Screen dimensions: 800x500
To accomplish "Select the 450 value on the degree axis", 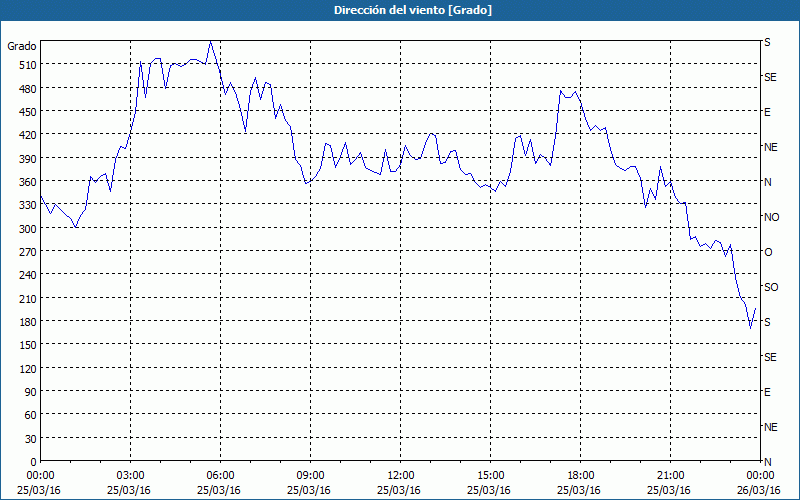I will click(28, 111).
